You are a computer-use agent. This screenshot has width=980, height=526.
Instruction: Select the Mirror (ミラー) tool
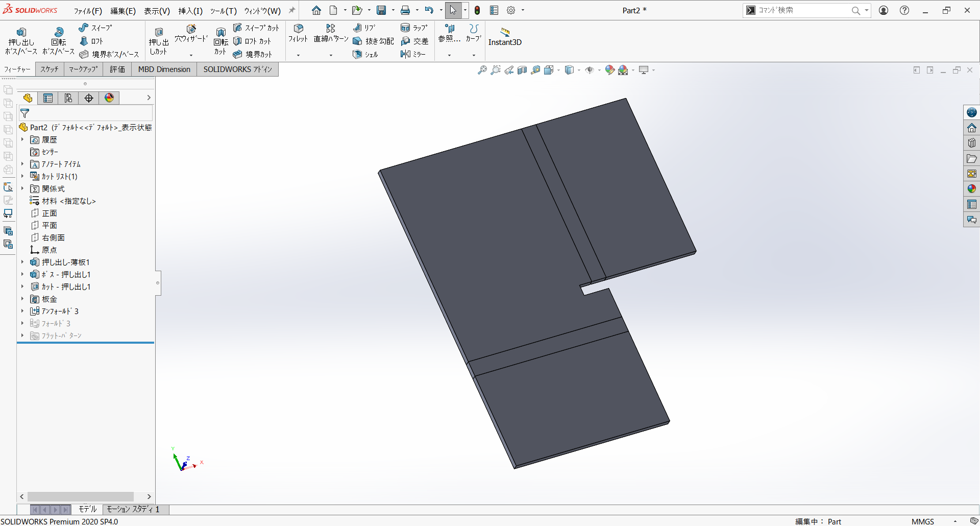click(413, 54)
